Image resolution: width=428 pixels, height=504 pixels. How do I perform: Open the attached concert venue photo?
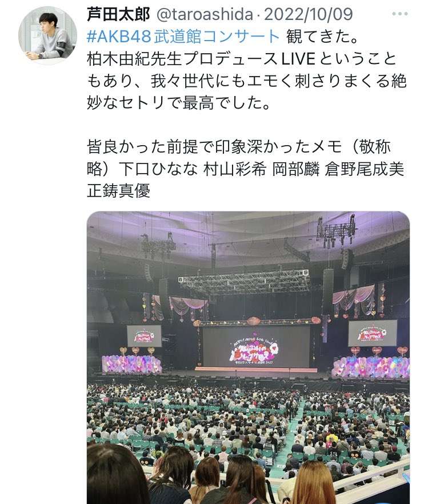pos(248,358)
